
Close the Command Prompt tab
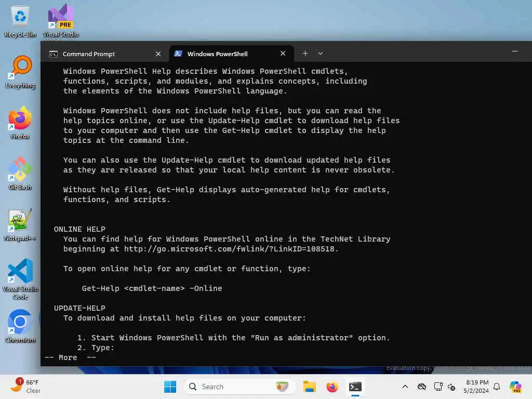coord(158,54)
